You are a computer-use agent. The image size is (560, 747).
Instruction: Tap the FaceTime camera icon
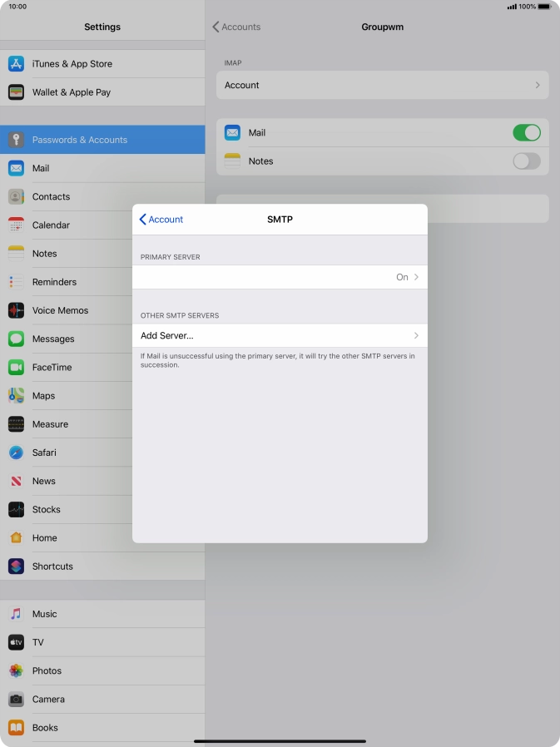[16, 367]
